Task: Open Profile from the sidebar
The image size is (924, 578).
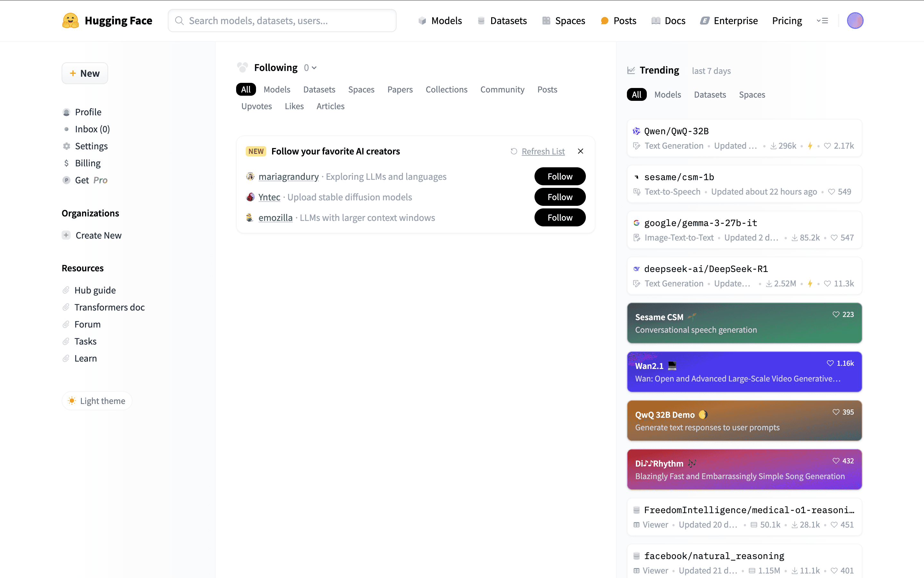Action: tap(88, 112)
